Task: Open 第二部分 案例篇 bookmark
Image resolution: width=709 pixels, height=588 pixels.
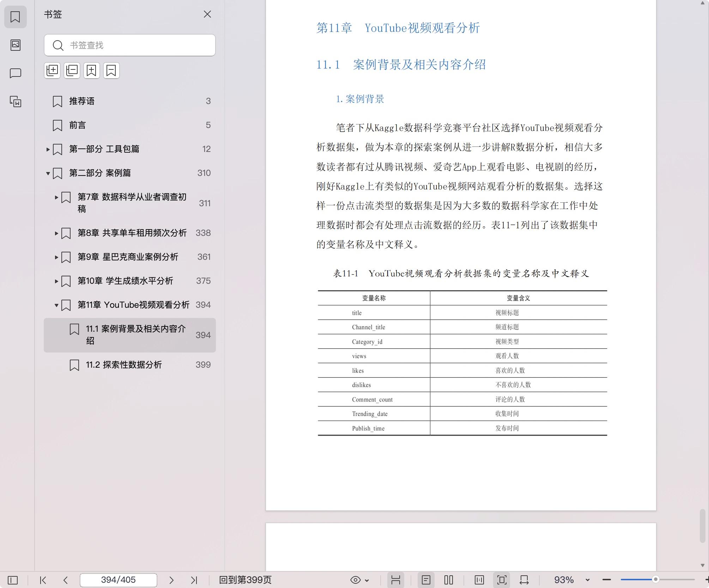Action: (x=100, y=173)
